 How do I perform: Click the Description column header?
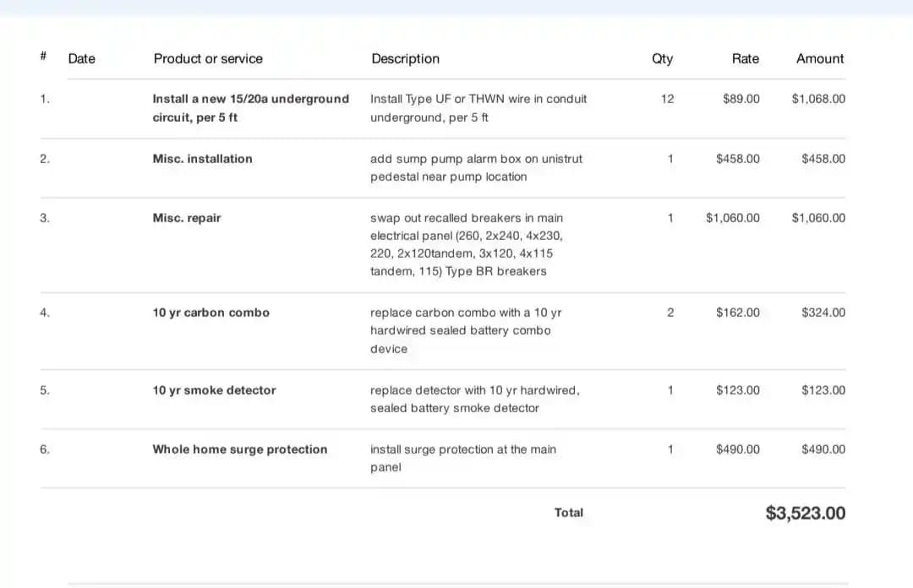point(405,59)
